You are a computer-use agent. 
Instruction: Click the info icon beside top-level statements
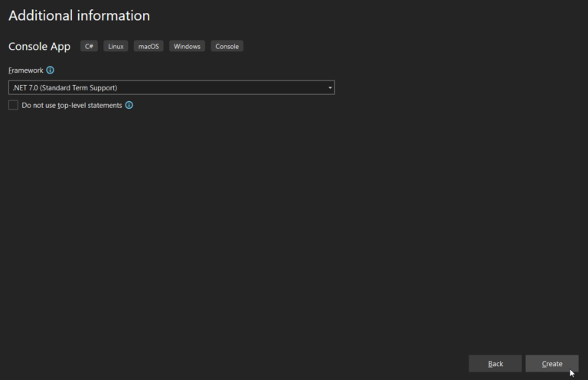pos(129,105)
